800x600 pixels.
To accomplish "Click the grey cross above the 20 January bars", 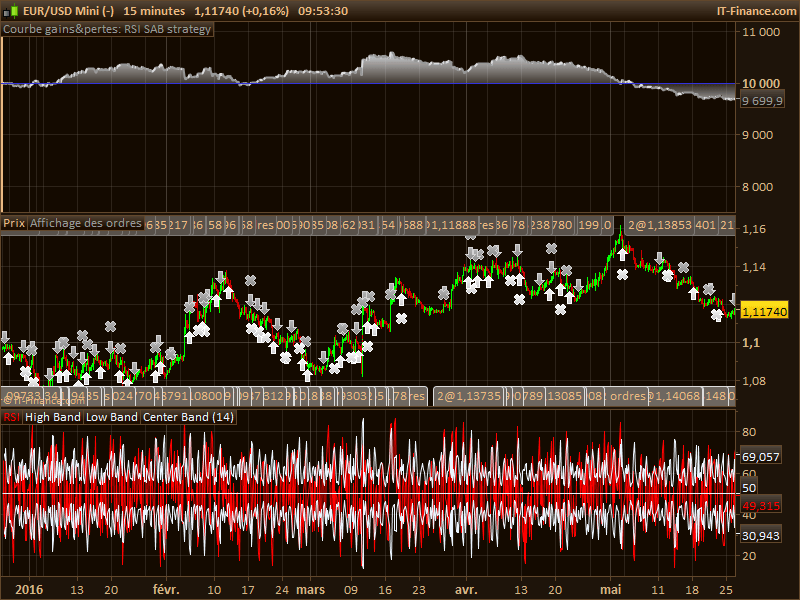I will (x=110, y=326).
